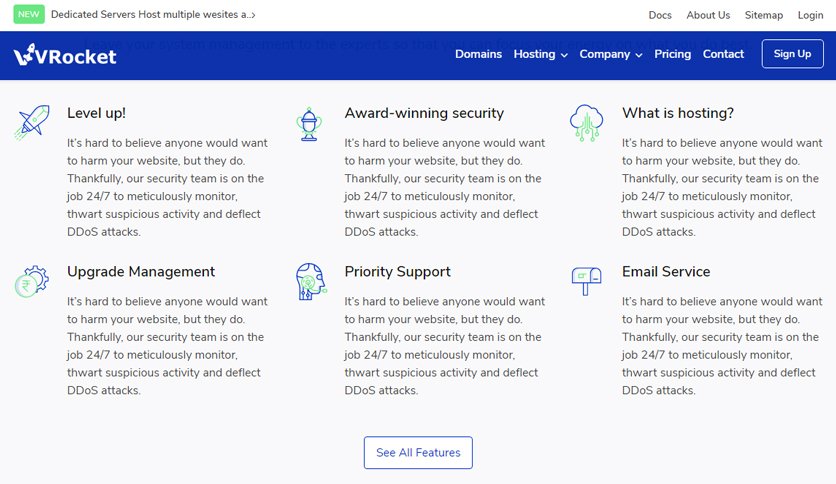Open the Dedicated Servers announcement arrow

coord(253,15)
